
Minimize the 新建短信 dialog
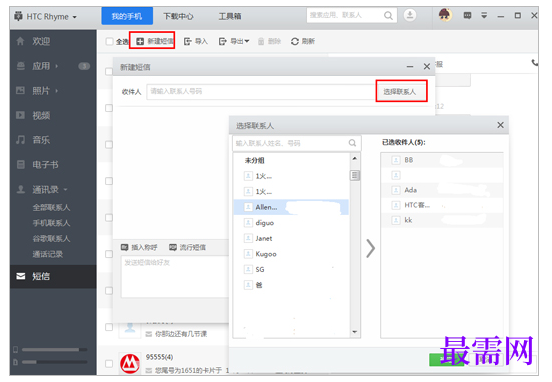click(x=410, y=67)
